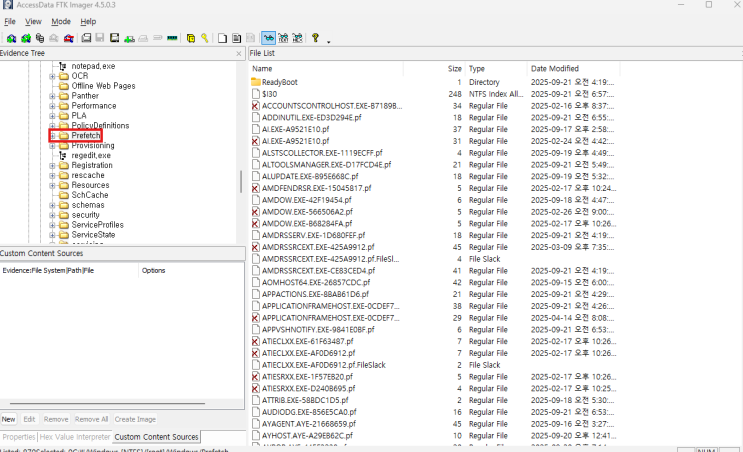Click the regedit.exe tree file icon
The image size is (743, 452).
click(x=63, y=155)
